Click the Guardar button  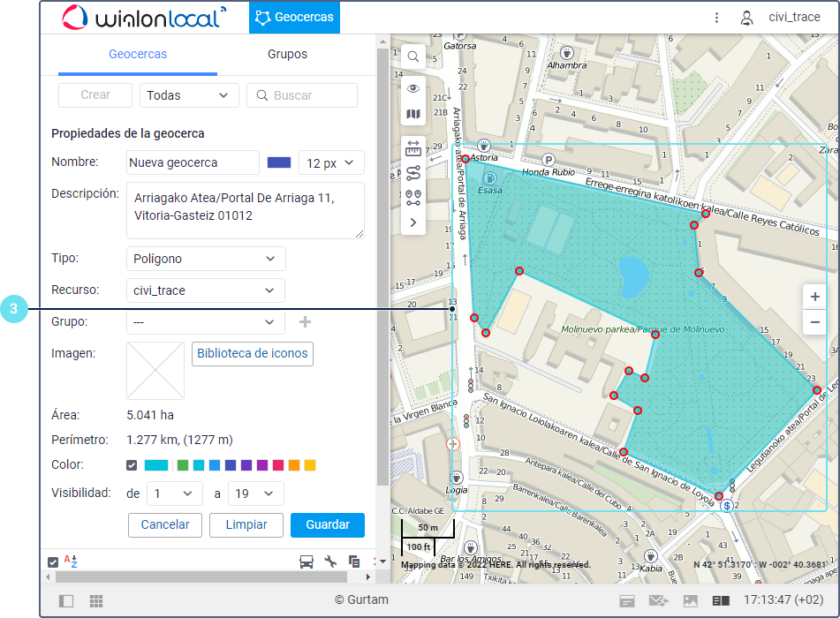pos(327,524)
